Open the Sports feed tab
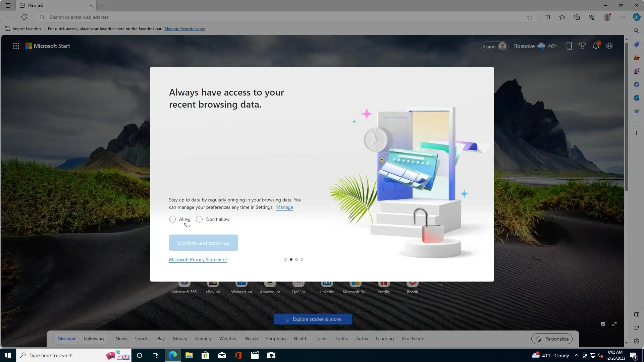644x362 pixels. (x=141, y=339)
